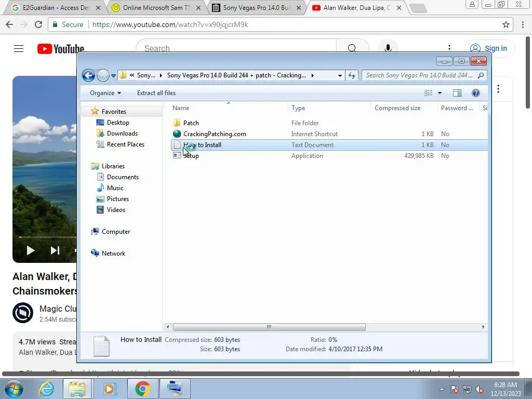Expand the breadcrumb overflow chevron
Screen dimensions: 532x399
[131, 75]
